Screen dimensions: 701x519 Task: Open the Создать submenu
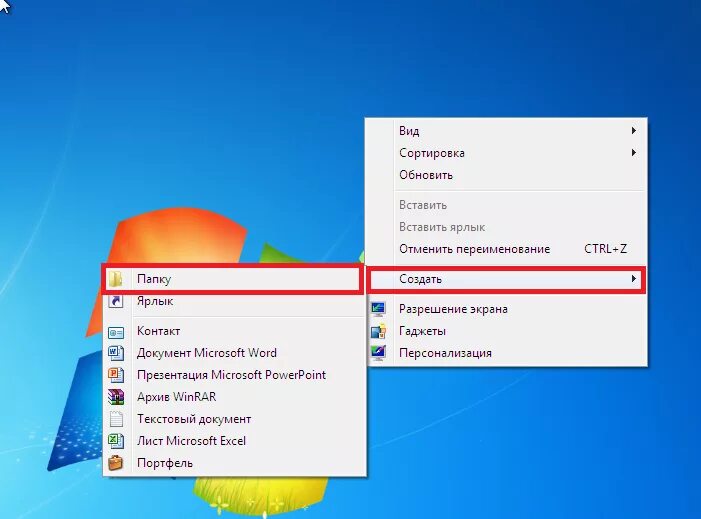coord(506,279)
